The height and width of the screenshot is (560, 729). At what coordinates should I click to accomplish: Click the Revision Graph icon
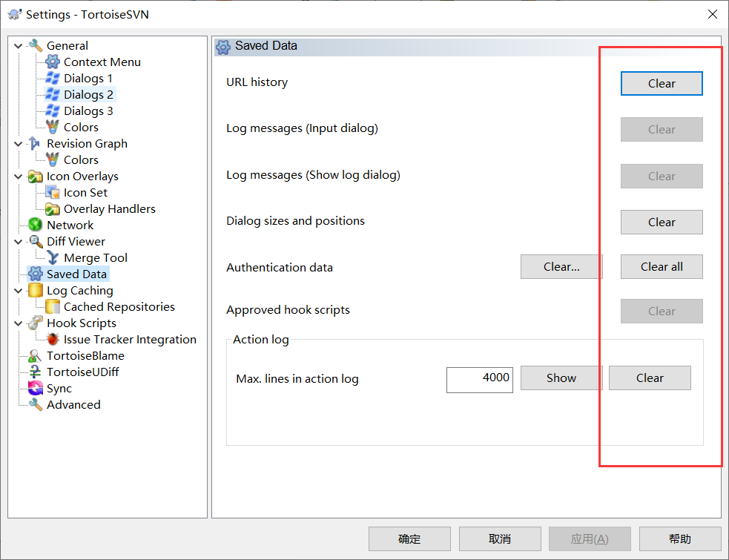pos(36,143)
